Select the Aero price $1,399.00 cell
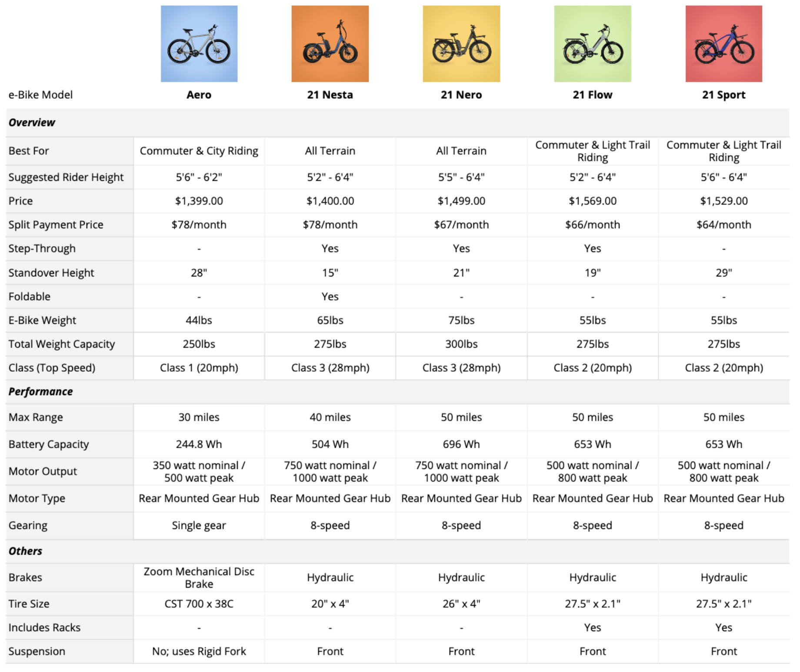 (199, 201)
